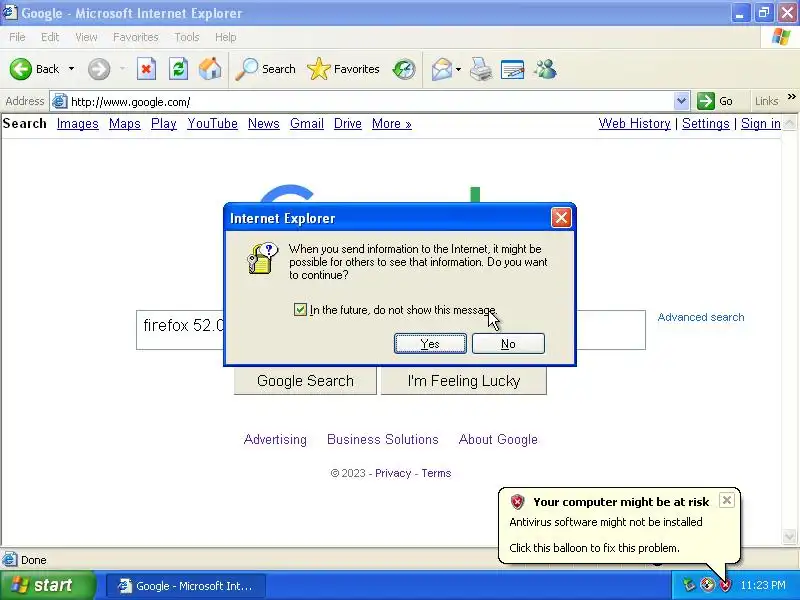Screen dimensions: 800x600
Task: Open the History clock icon
Action: pyautogui.click(x=404, y=69)
